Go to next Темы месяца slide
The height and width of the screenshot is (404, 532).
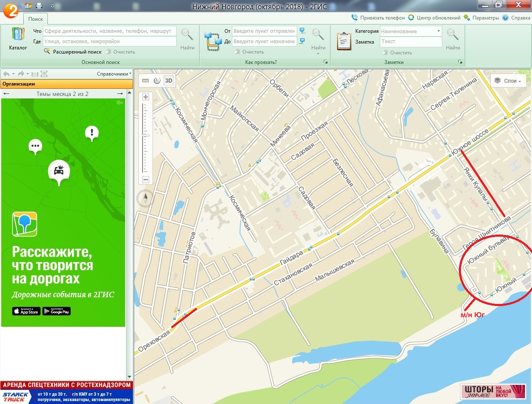coord(120,94)
